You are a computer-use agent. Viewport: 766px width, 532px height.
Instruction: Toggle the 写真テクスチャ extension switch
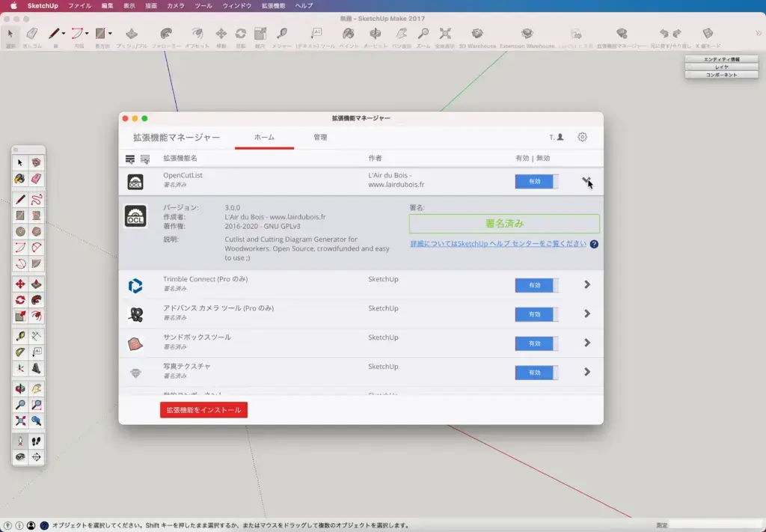coord(536,373)
